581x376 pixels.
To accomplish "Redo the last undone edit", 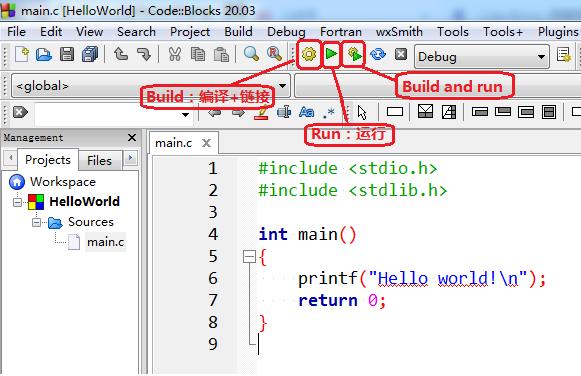I will pyautogui.click(x=143, y=54).
